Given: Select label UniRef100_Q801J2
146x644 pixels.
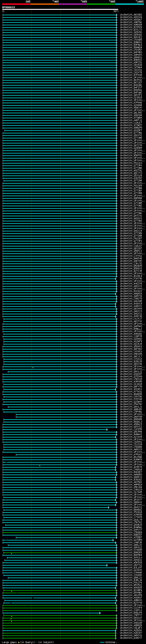Looking at the screenshot, I should [x=131, y=371].
